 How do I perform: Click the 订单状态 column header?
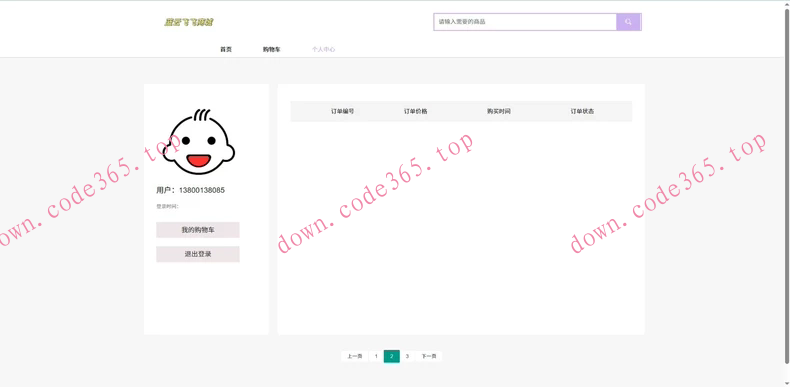(582, 111)
